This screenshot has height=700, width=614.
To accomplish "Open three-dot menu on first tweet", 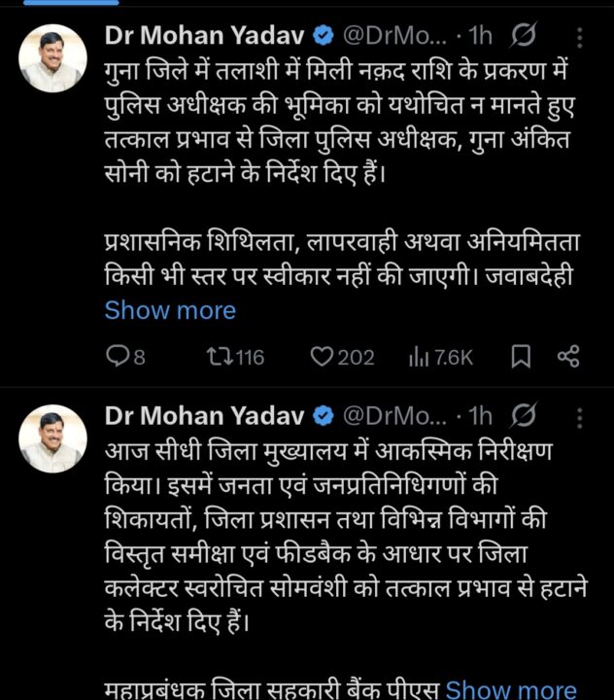I will click(580, 38).
